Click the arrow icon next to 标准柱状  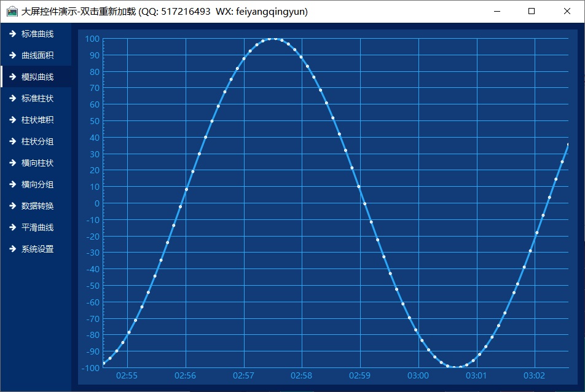point(12,98)
